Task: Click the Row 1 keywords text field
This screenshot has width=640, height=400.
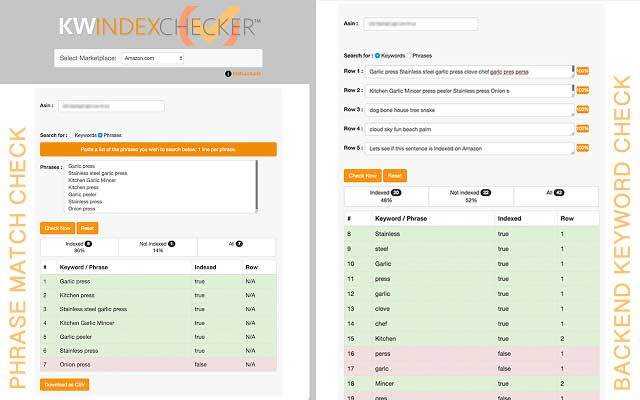Action: click(x=469, y=72)
